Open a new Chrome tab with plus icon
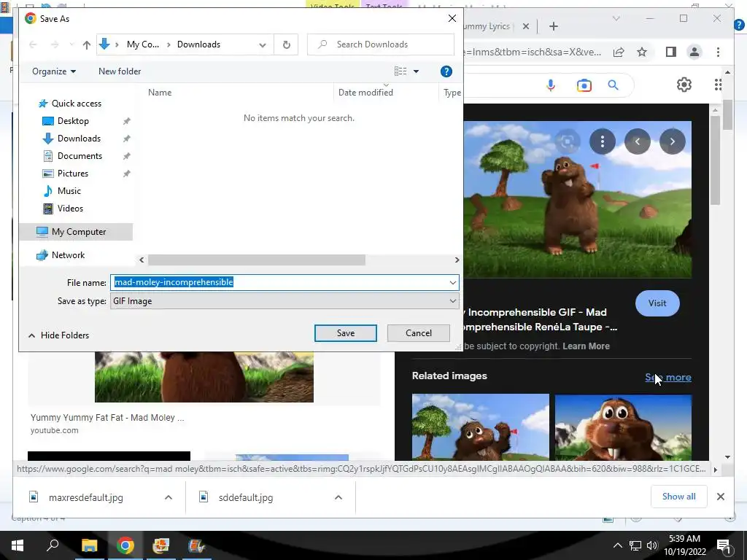The width and height of the screenshot is (747, 560). tap(553, 26)
